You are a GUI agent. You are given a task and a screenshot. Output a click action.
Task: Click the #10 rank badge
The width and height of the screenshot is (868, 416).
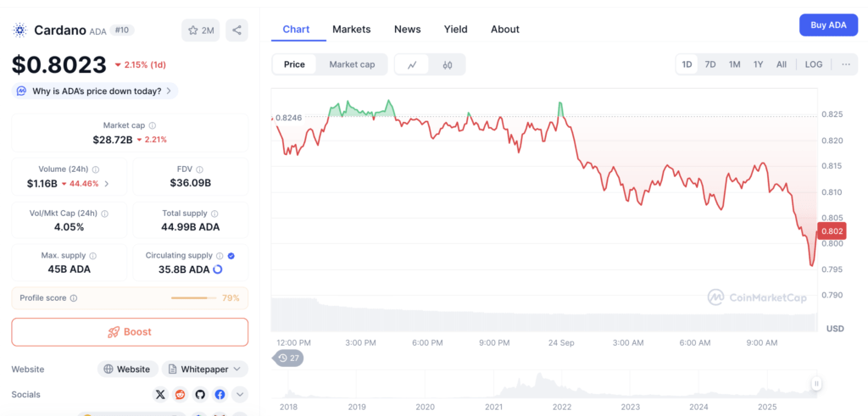click(122, 30)
